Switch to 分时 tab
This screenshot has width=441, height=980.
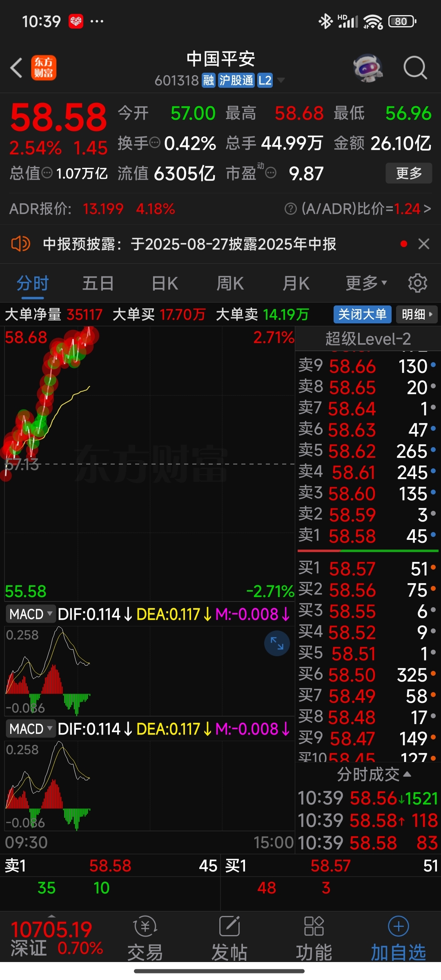pyautogui.click(x=33, y=283)
